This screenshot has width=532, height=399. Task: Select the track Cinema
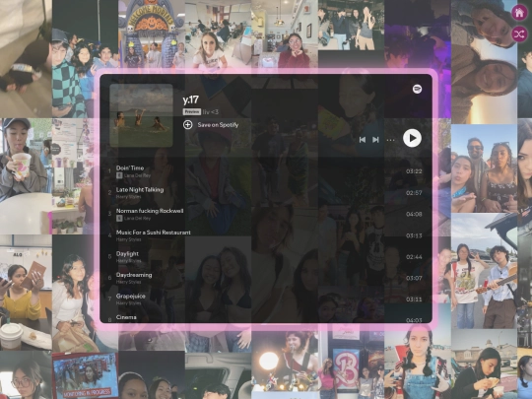(x=126, y=317)
